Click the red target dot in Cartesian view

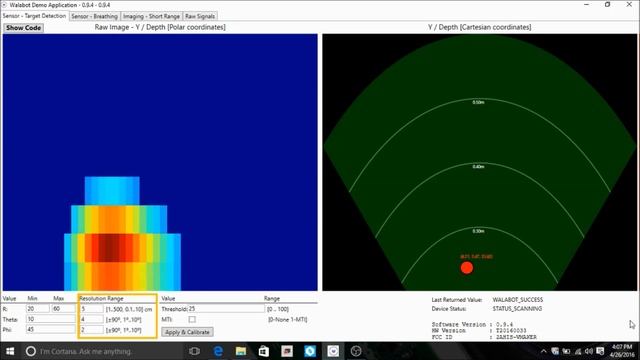pyautogui.click(x=467, y=268)
